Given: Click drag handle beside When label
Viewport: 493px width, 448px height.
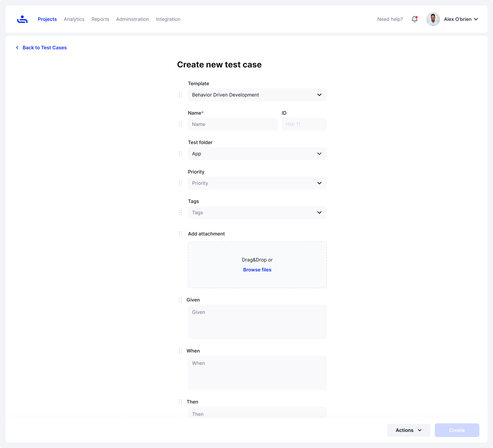Looking at the screenshot, I should (x=180, y=351).
